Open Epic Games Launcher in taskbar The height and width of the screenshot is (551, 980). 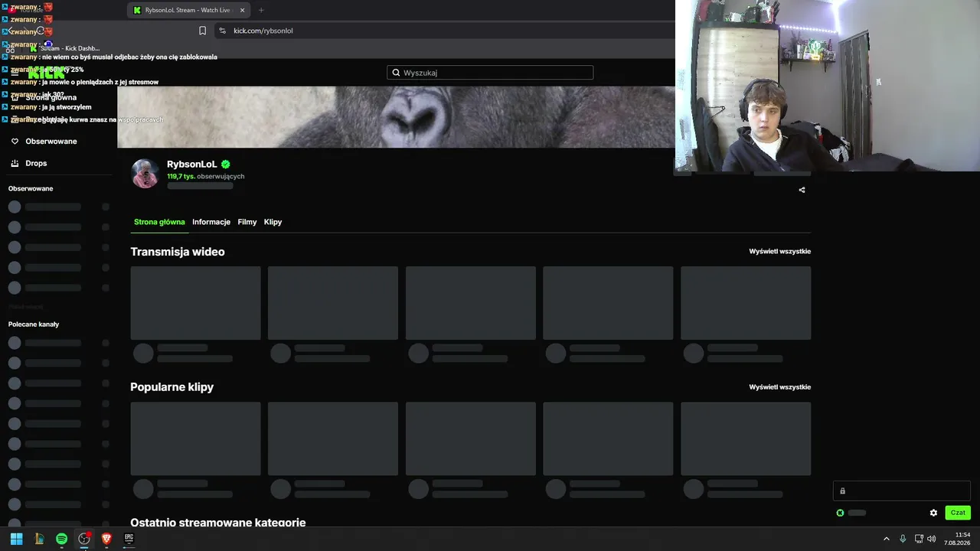coord(129,539)
